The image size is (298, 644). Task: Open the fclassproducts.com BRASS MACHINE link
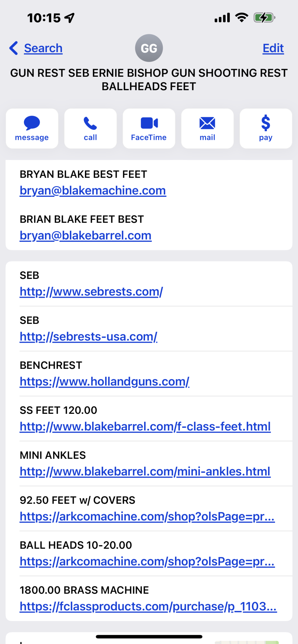[x=148, y=606]
